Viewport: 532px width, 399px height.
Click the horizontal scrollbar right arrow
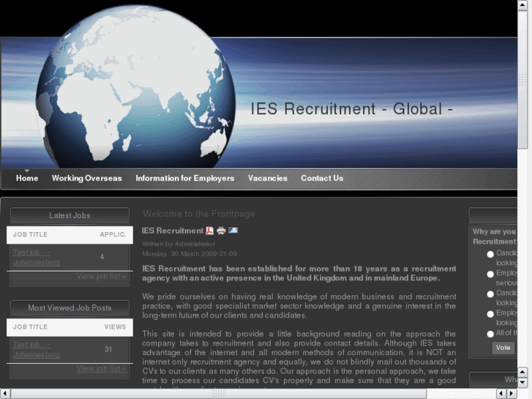pyautogui.click(x=512, y=394)
